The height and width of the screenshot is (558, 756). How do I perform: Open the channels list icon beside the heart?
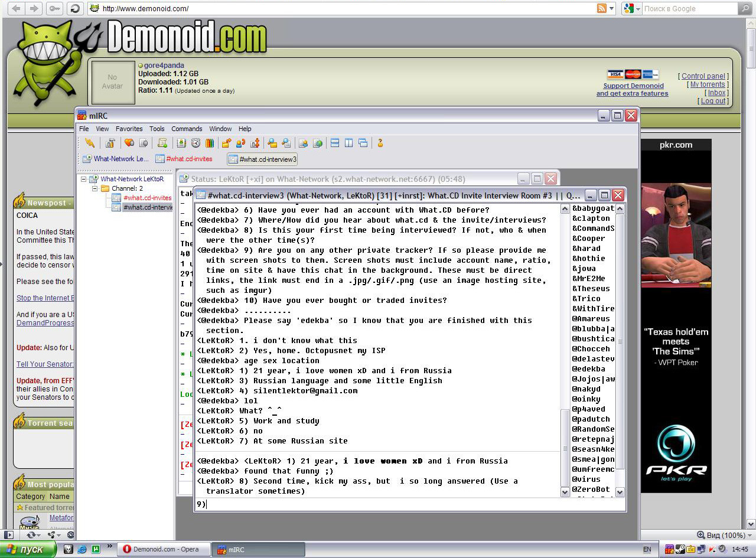(x=143, y=143)
